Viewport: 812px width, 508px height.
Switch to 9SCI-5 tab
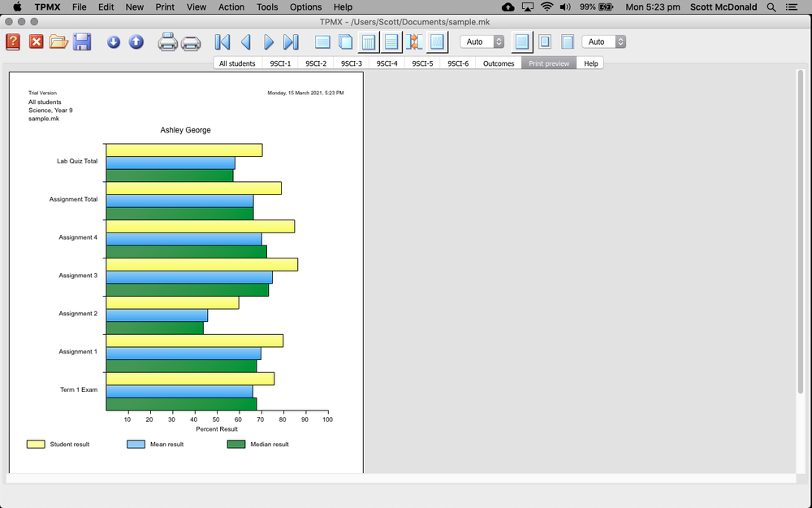coord(422,63)
